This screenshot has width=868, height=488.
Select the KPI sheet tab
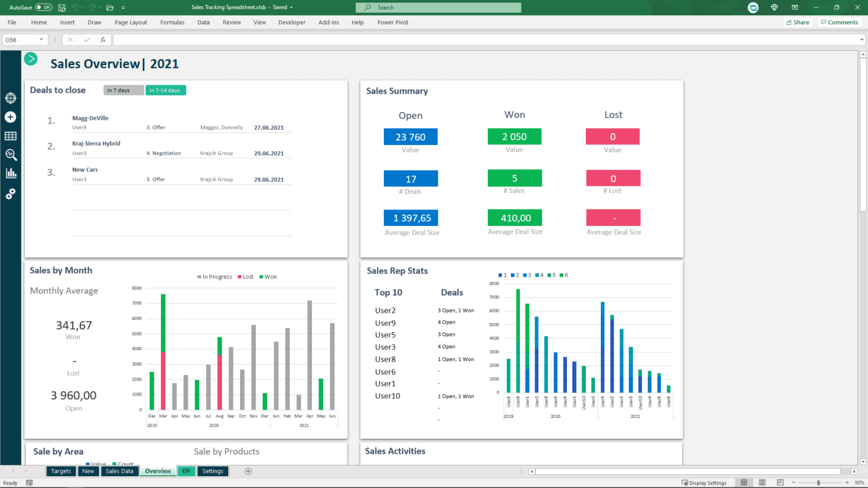pyautogui.click(x=186, y=470)
